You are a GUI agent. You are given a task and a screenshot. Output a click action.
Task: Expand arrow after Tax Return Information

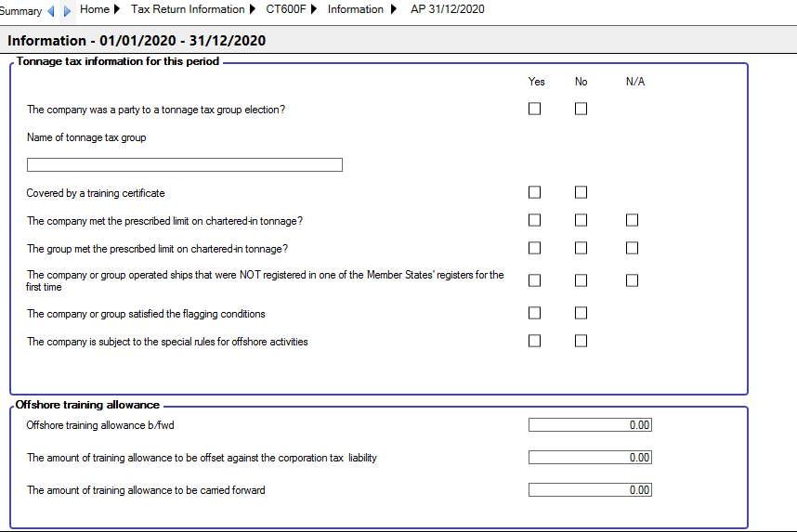click(252, 9)
